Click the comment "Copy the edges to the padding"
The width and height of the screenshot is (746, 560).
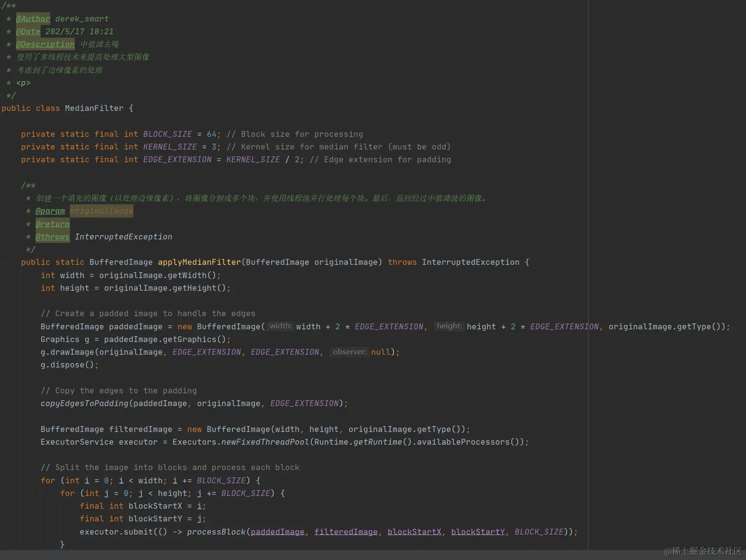click(x=119, y=390)
